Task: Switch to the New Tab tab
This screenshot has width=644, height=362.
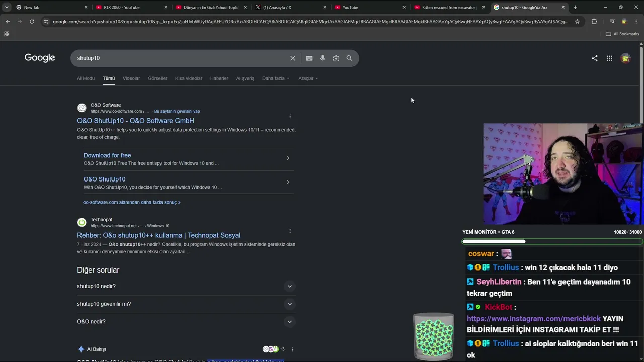Action: 52,7
